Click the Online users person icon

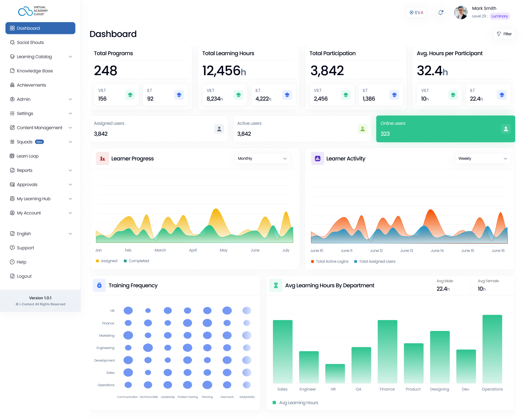(x=506, y=129)
